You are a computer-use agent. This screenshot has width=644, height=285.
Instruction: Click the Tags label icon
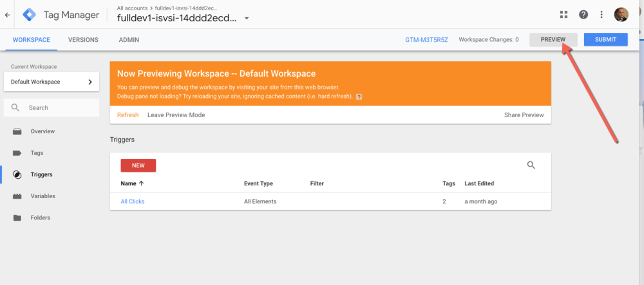(17, 153)
